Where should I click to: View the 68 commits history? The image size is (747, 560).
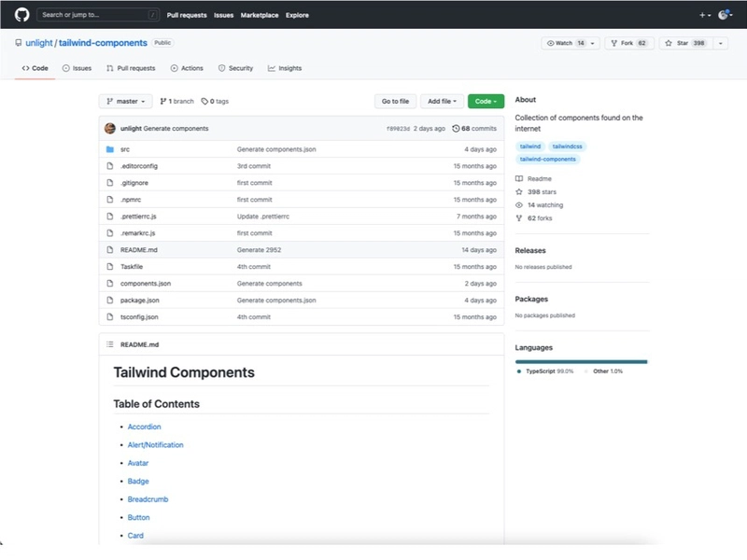[x=474, y=128]
